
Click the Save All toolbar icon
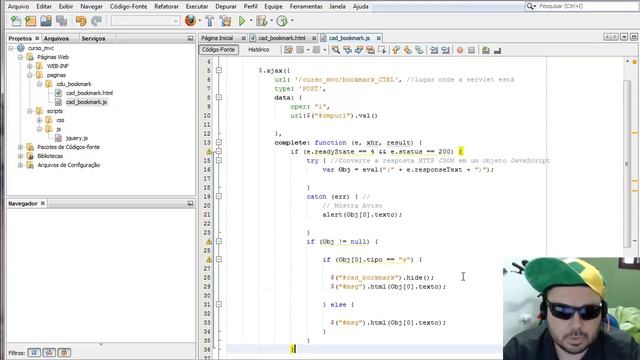click(x=61, y=21)
